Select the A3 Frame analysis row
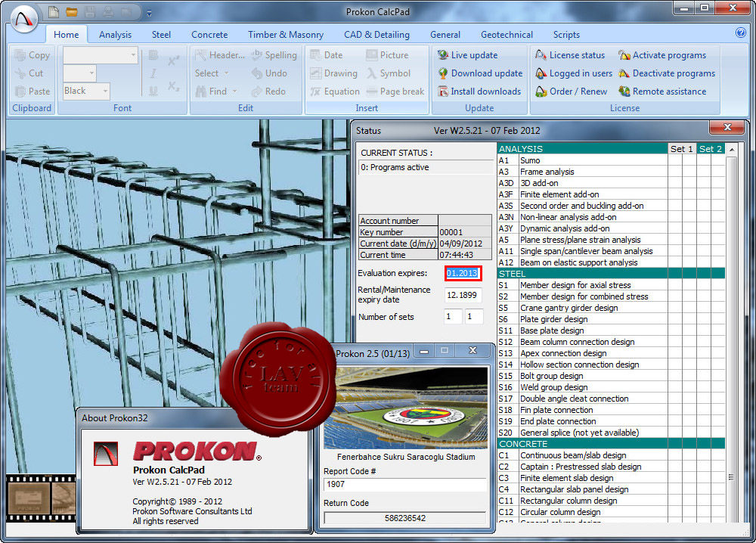Viewport: 756px width, 543px height. 611,172
